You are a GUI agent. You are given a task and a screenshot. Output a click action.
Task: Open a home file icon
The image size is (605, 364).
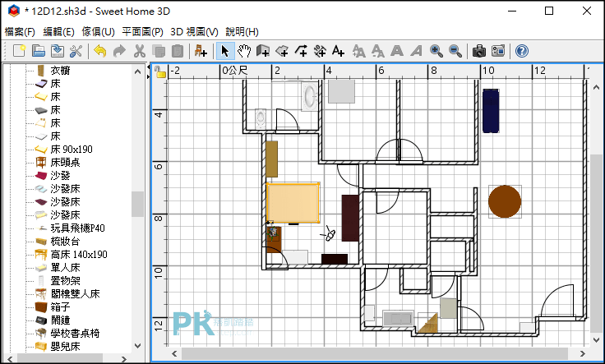point(38,50)
